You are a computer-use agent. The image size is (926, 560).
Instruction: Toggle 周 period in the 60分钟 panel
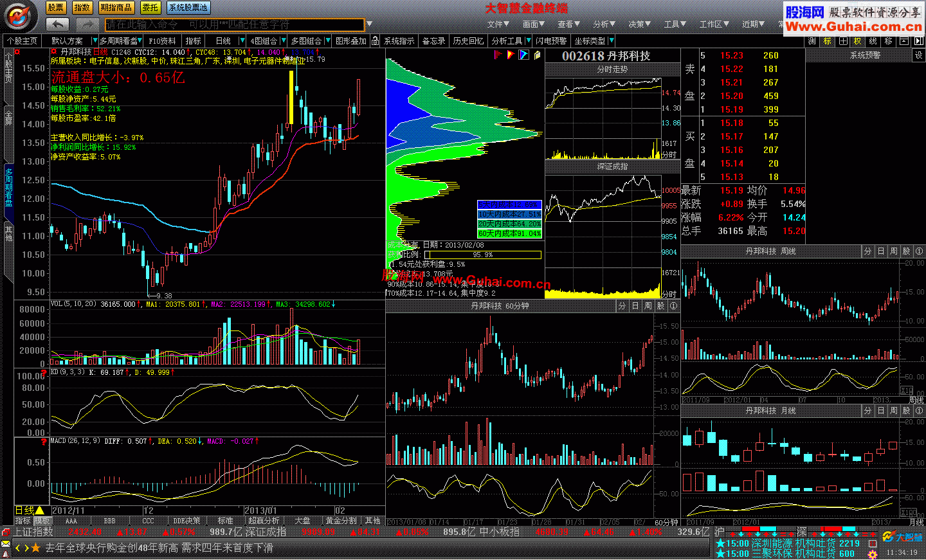coord(648,306)
